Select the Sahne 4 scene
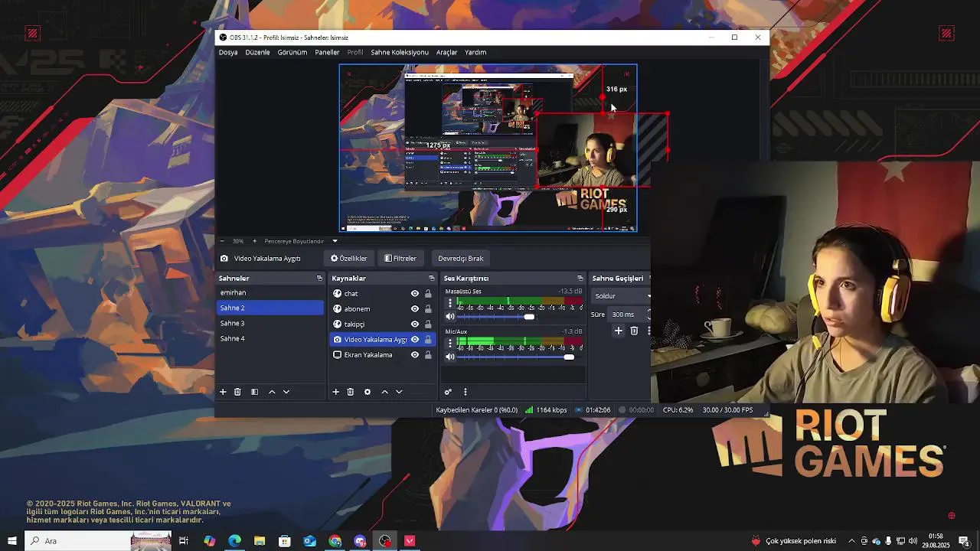 click(x=270, y=339)
